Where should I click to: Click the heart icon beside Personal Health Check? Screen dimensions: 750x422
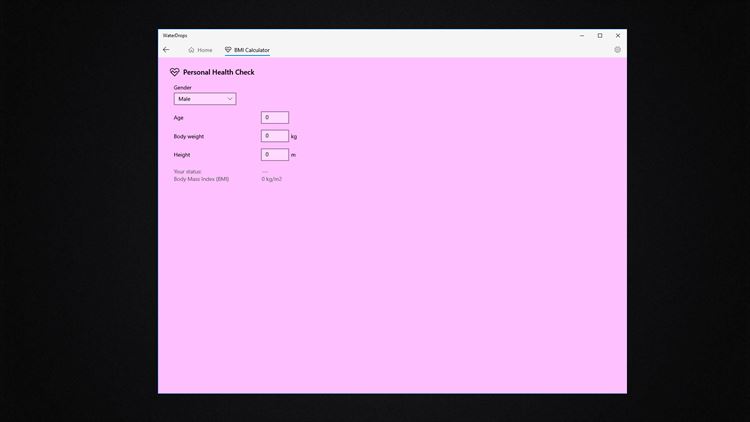(175, 72)
